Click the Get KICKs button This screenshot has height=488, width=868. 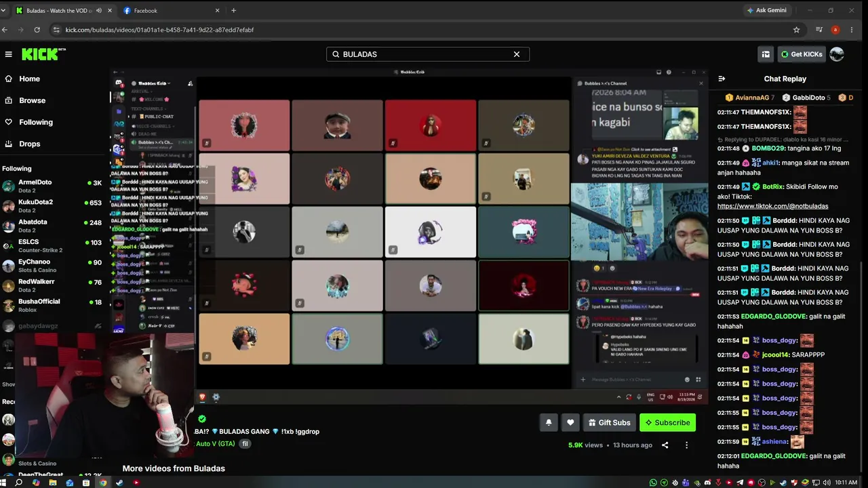pos(802,54)
